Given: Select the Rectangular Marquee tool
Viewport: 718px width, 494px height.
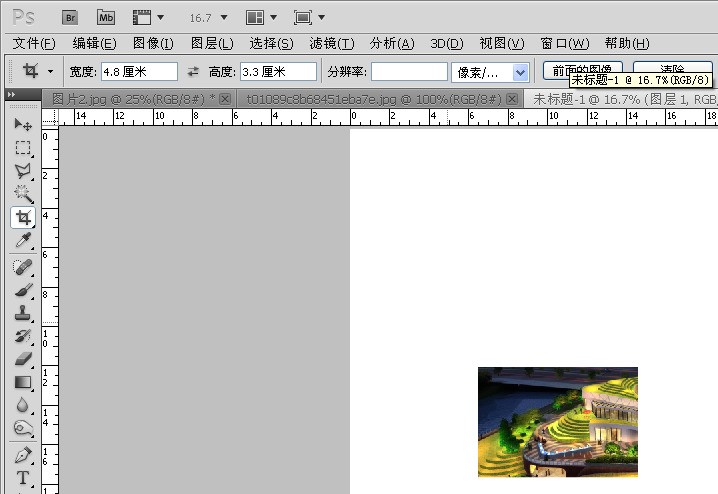Looking at the screenshot, I should click(x=23, y=148).
